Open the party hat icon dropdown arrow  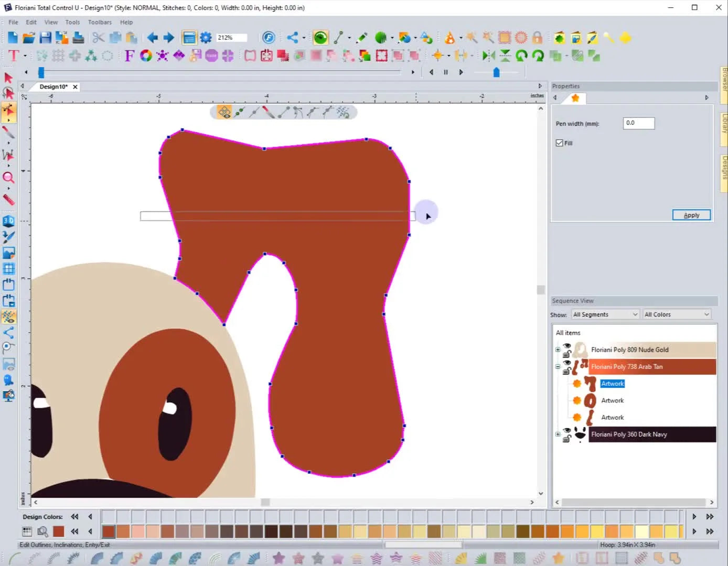(x=461, y=38)
